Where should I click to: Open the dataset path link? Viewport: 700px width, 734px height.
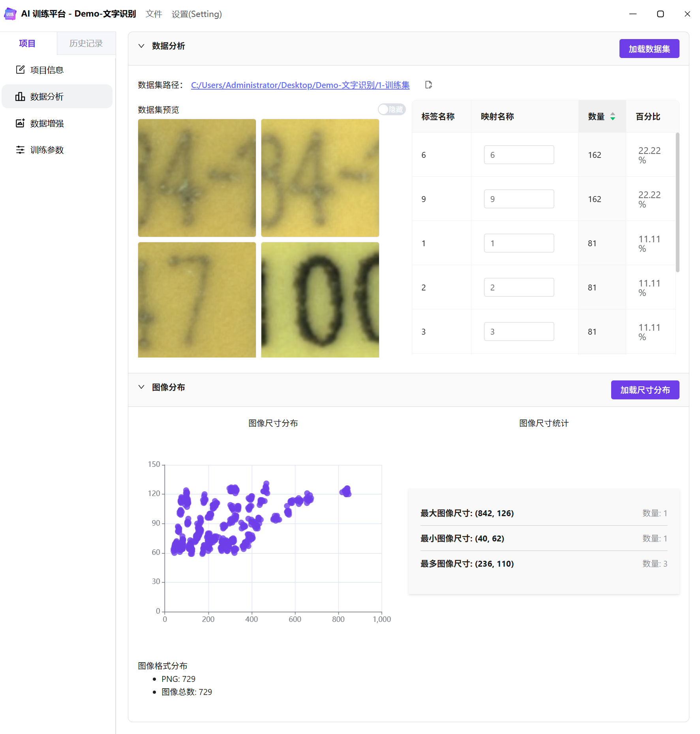point(300,85)
